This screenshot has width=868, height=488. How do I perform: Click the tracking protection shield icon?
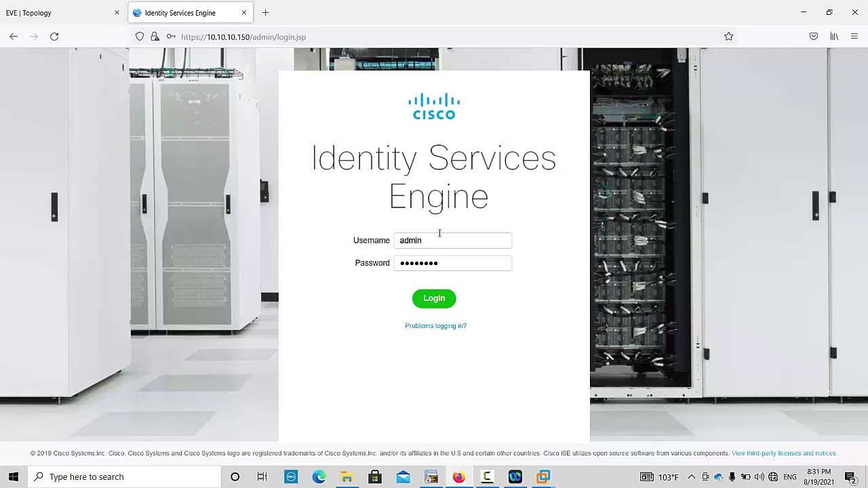(x=140, y=37)
